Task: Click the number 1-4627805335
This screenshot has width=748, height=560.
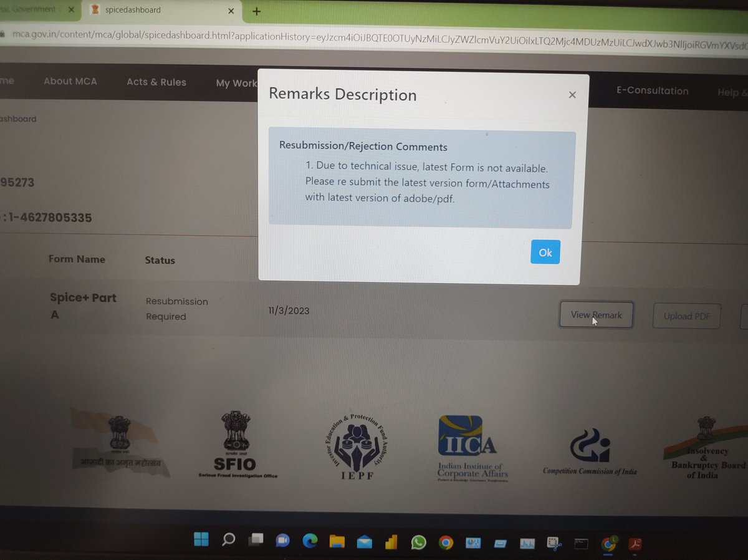Action: point(50,218)
